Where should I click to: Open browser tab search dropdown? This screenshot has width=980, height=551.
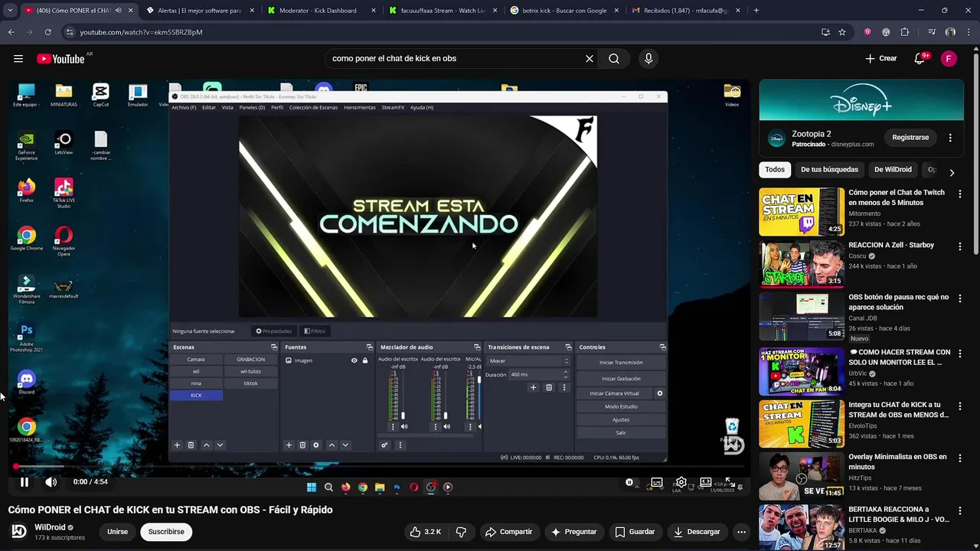point(10,11)
